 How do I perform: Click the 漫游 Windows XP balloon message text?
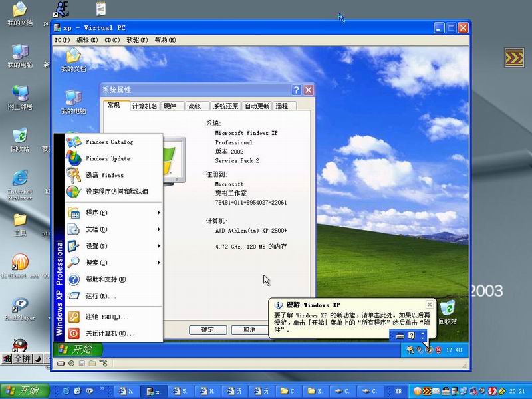[352, 322]
